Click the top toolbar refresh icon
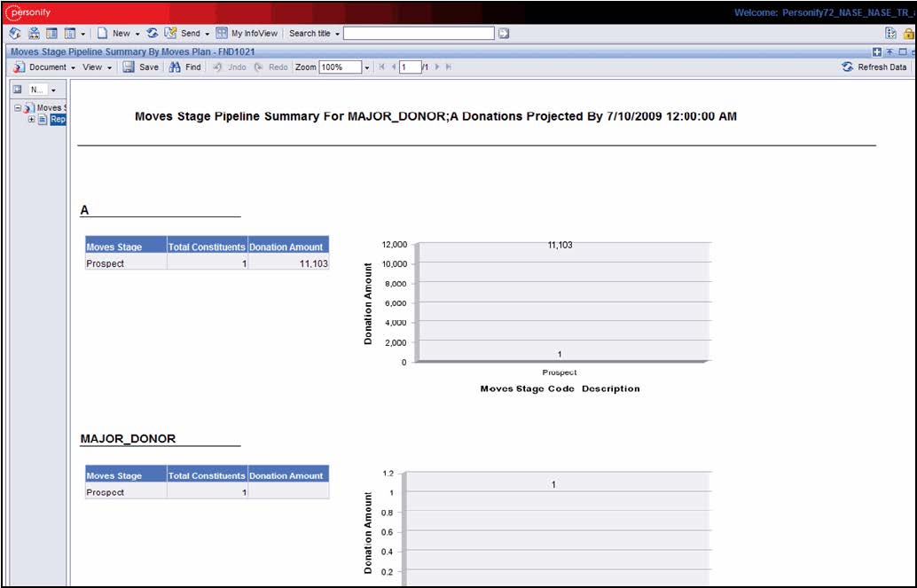 [153, 34]
